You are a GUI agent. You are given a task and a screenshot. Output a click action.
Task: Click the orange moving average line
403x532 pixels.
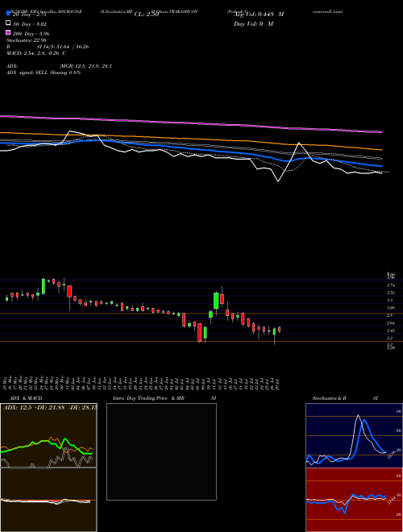pyautogui.click(x=190, y=138)
